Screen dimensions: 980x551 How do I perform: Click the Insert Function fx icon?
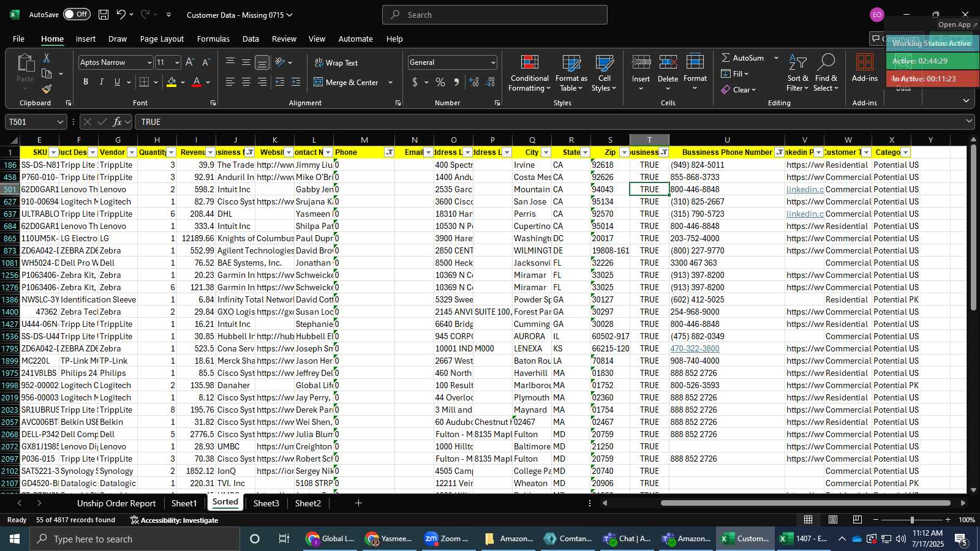pyautogui.click(x=118, y=122)
